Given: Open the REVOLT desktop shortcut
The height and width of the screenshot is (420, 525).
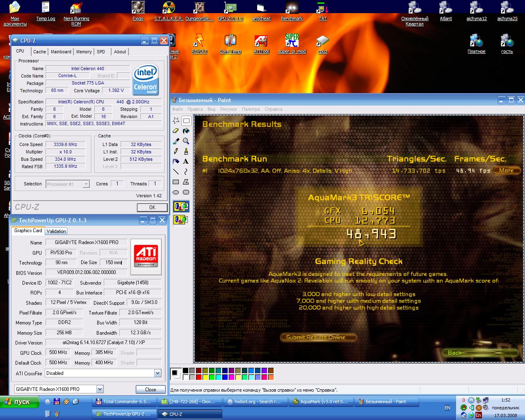Looking at the screenshot, I should coord(199,44).
